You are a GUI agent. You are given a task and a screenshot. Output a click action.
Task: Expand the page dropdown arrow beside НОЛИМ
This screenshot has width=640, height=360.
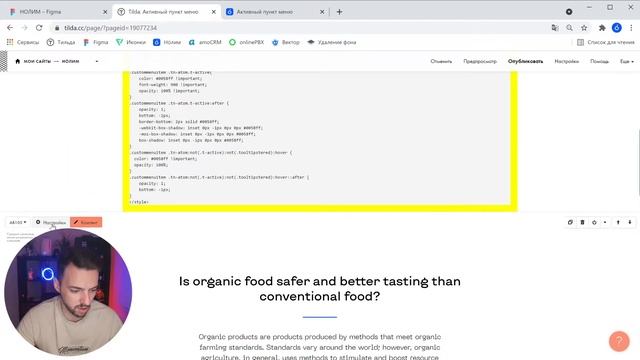(x=97, y=61)
